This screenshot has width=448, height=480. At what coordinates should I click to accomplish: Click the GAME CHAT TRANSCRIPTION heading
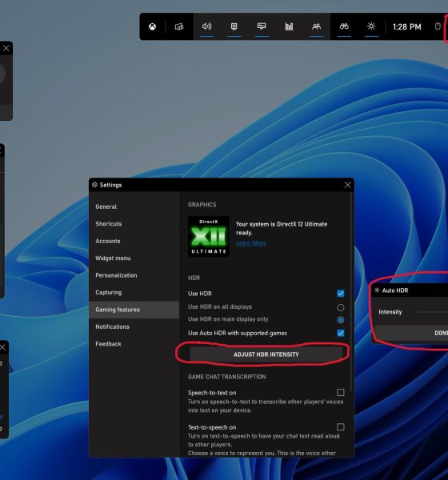pos(227,377)
